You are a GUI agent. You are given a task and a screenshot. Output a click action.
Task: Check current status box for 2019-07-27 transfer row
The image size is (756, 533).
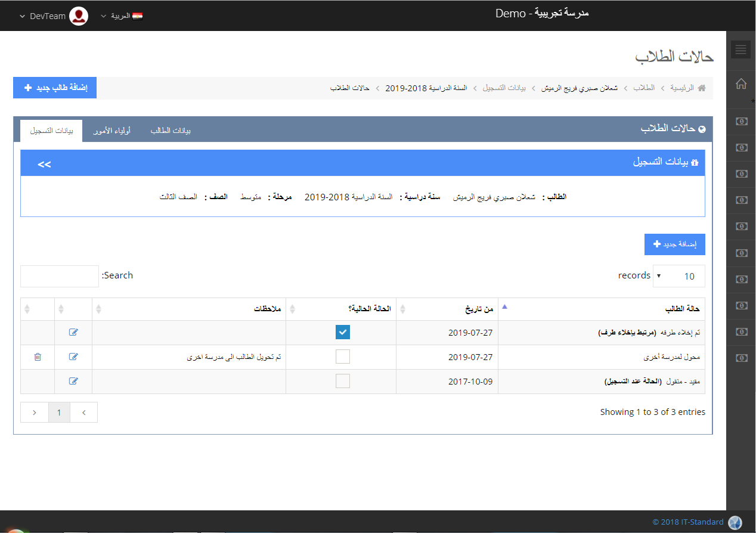pyautogui.click(x=342, y=357)
